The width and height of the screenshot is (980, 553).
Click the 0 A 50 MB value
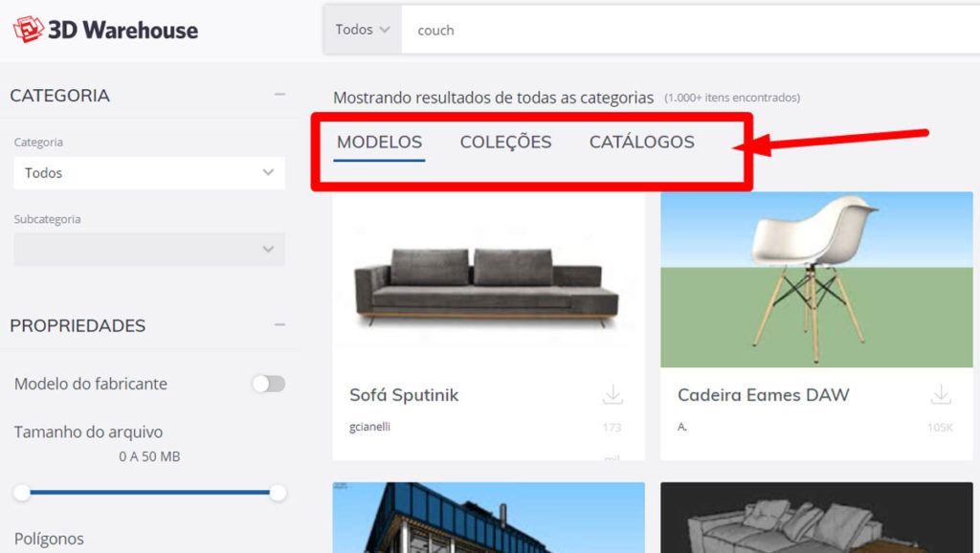click(x=149, y=456)
